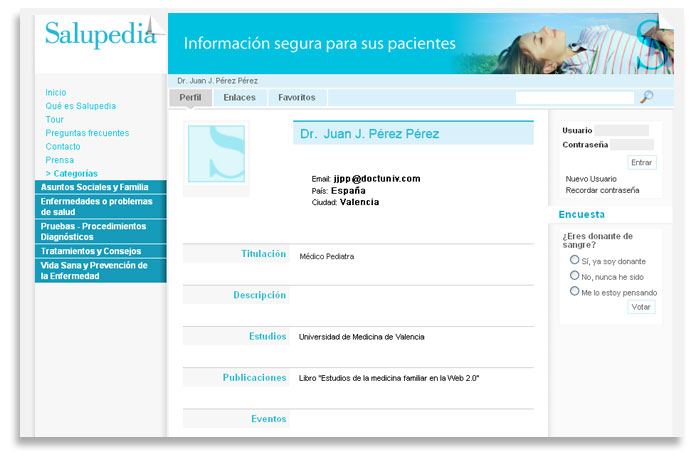
Task: Click the header banner image
Action: [x=421, y=43]
